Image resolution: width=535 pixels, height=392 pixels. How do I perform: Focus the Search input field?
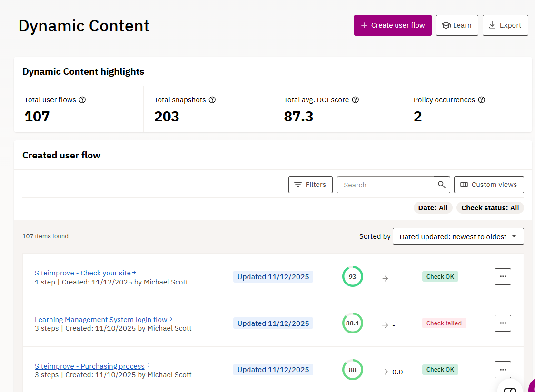[385, 185]
